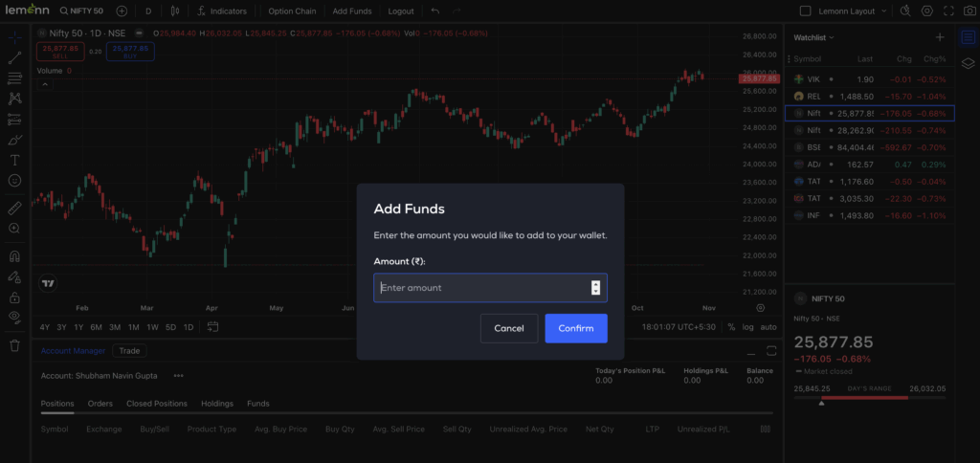
Task: Toggle the auto scale option
Action: click(x=768, y=327)
